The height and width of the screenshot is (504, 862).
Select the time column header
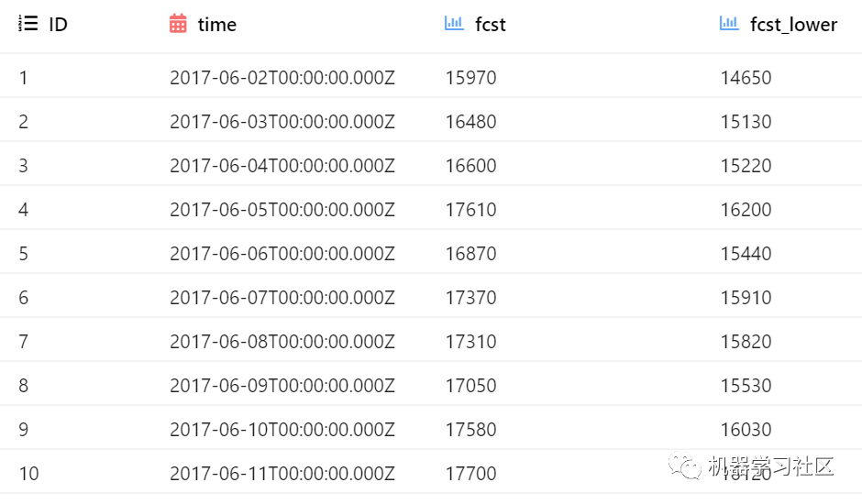(217, 25)
